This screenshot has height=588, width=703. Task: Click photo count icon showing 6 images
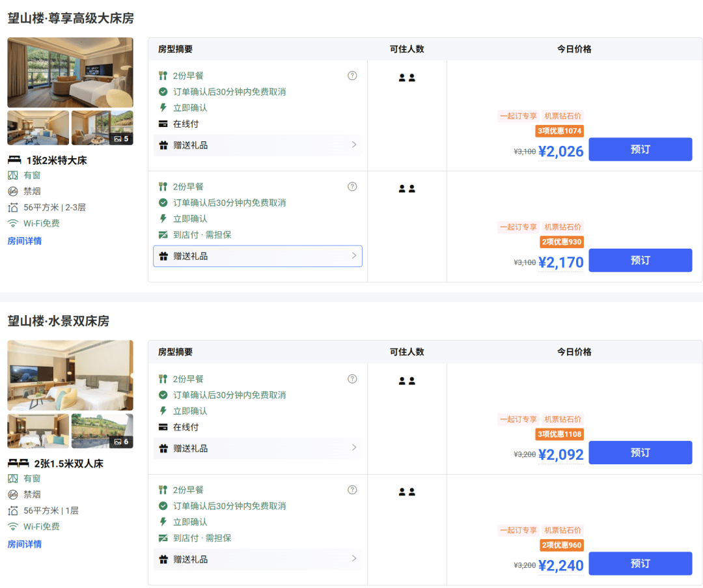(x=118, y=441)
